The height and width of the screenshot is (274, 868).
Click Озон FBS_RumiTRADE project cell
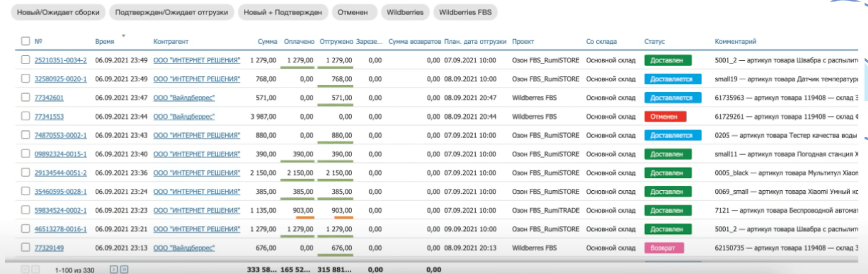(x=546, y=211)
